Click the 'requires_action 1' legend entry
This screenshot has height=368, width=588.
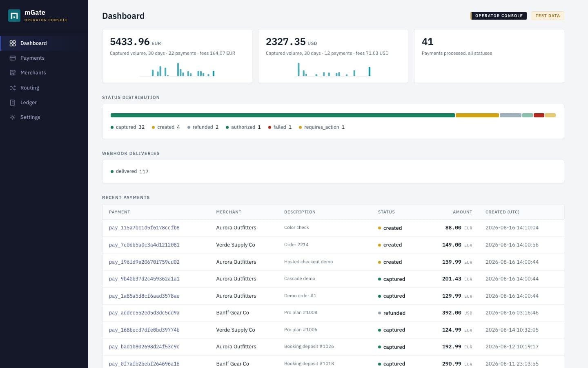(x=322, y=127)
